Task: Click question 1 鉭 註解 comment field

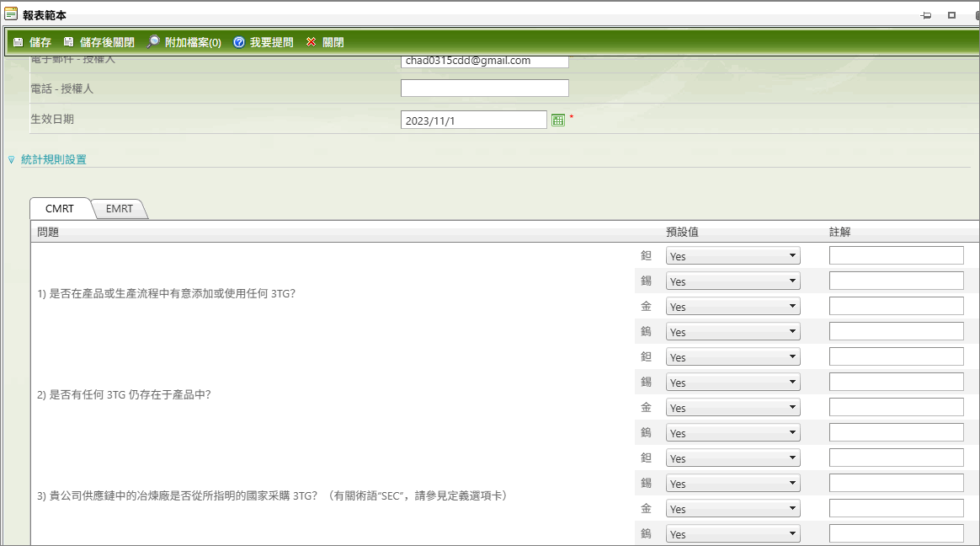Action: pos(896,255)
